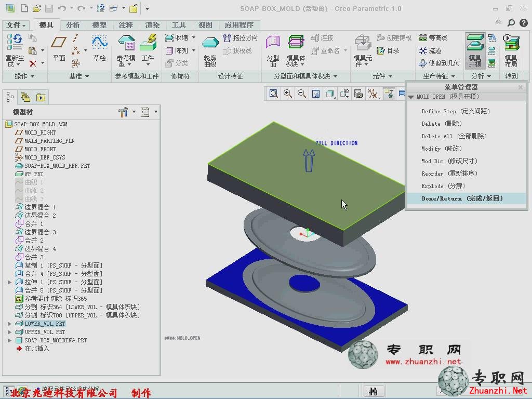Click the Zoom Out magnifier icon
This screenshot has width=532, height=399.
click(x=302, y=94)
